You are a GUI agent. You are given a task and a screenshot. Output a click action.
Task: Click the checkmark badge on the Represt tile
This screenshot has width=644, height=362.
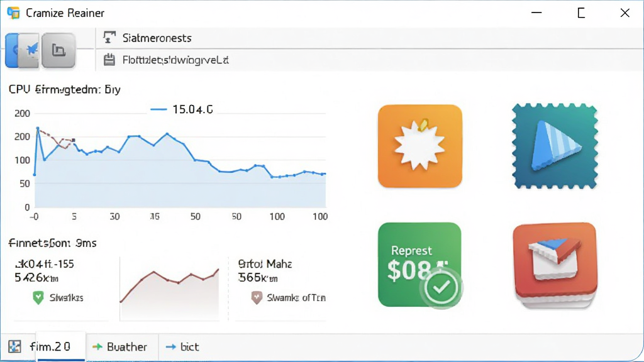(441, 288)
